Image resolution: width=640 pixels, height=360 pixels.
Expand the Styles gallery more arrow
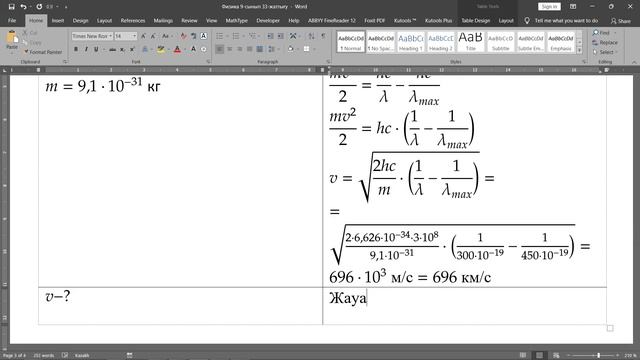(580, 50)
